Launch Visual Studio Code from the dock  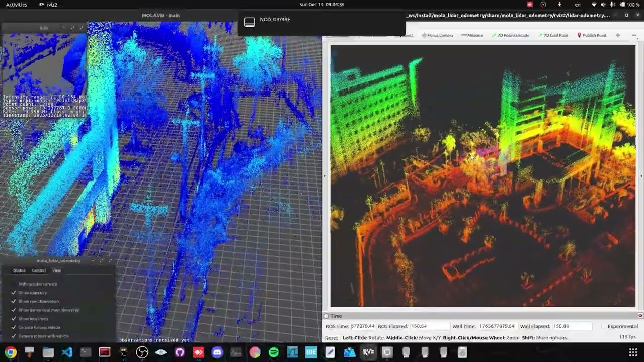[x=67, y=352]
